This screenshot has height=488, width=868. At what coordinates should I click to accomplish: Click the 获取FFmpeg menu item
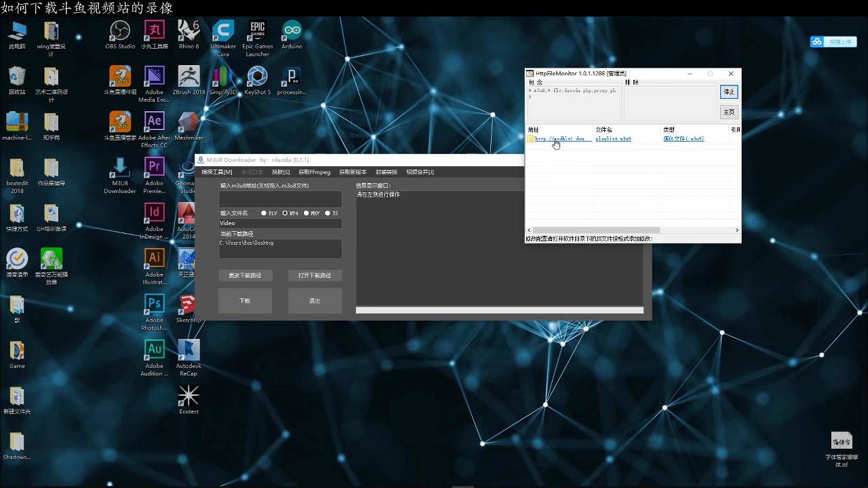pos(315,172)
